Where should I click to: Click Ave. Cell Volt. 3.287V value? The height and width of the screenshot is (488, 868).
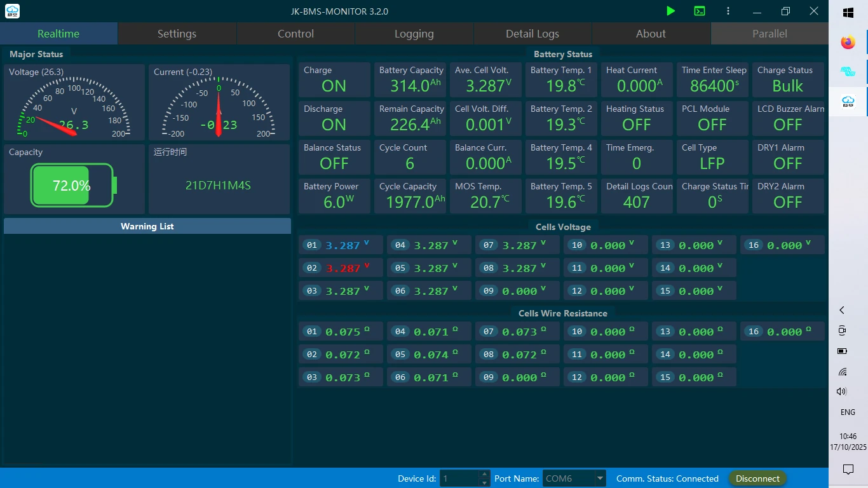(x=489, y=86)
